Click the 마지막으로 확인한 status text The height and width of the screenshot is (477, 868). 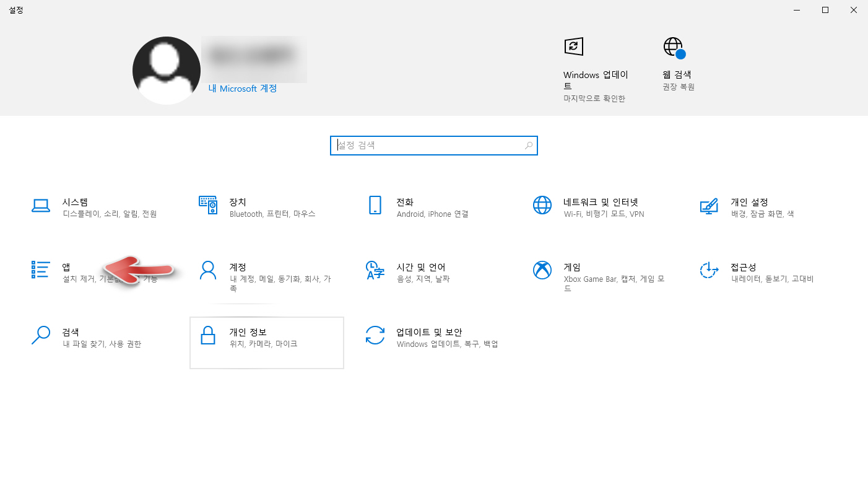click(594, 98)
